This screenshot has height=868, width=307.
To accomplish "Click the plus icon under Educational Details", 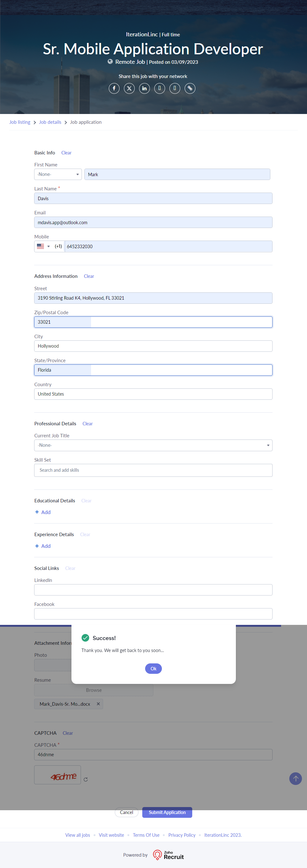I will tap(37, 512).
